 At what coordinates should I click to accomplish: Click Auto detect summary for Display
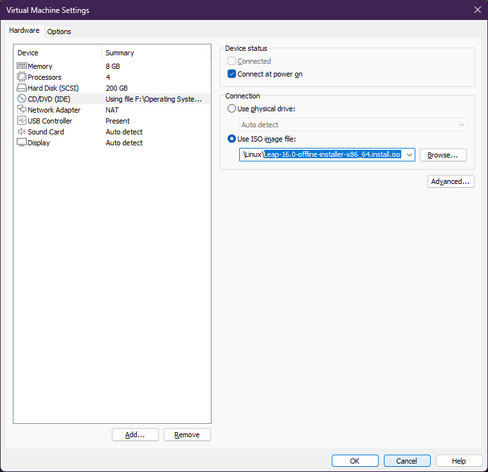click(x=124, y=143)
